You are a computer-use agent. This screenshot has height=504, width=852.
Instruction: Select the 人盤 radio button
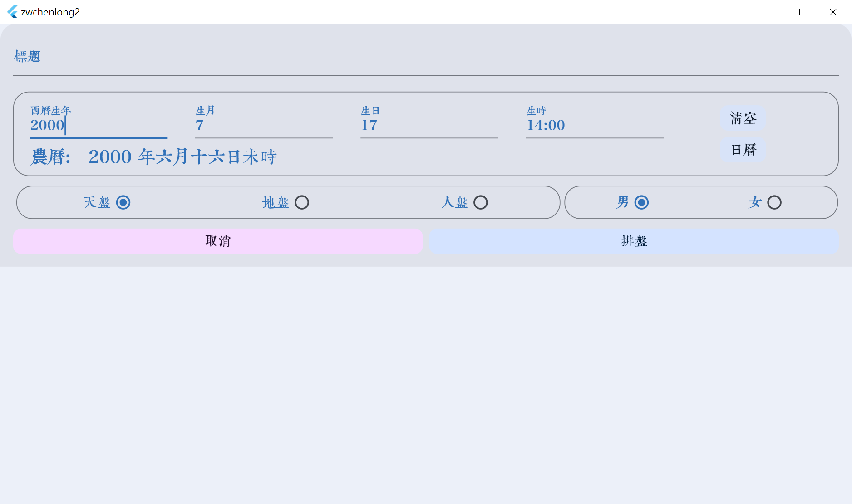pos(481,202)
